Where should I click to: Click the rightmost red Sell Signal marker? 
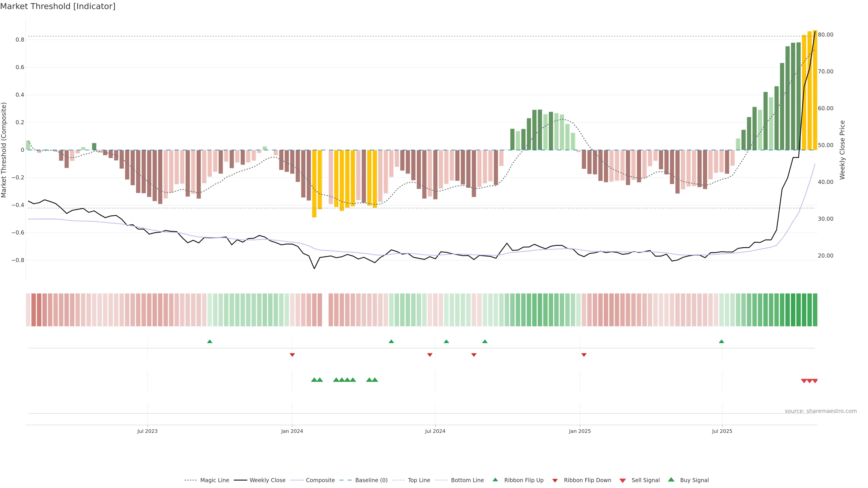815,381
